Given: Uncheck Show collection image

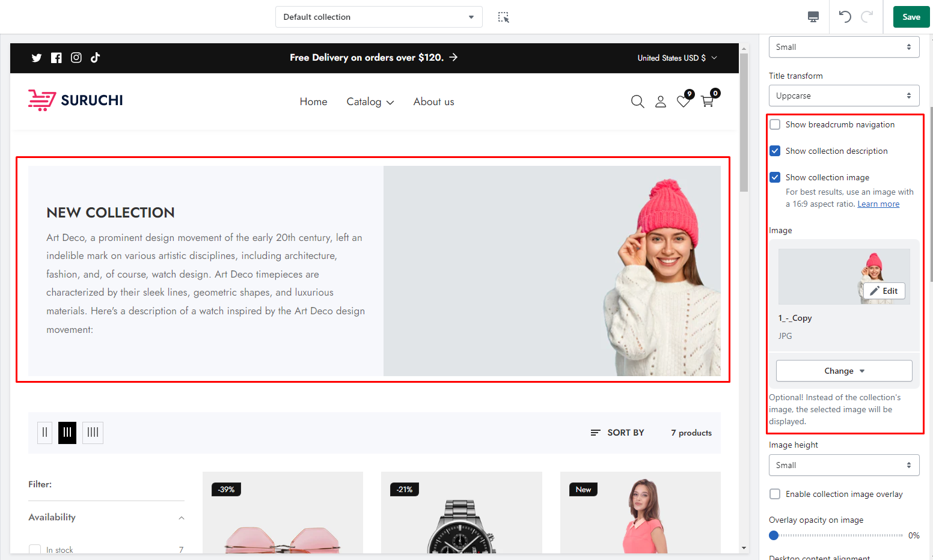Looking at the screenshot, I should click(775, 177).
